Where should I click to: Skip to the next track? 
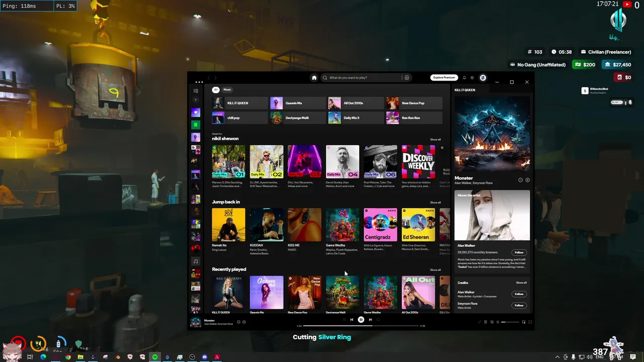coord(370,319)
